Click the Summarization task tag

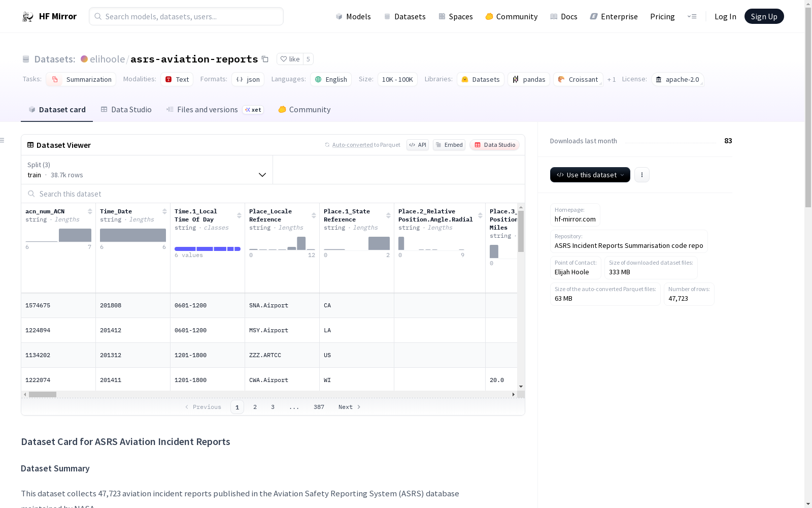click(81, 79)
